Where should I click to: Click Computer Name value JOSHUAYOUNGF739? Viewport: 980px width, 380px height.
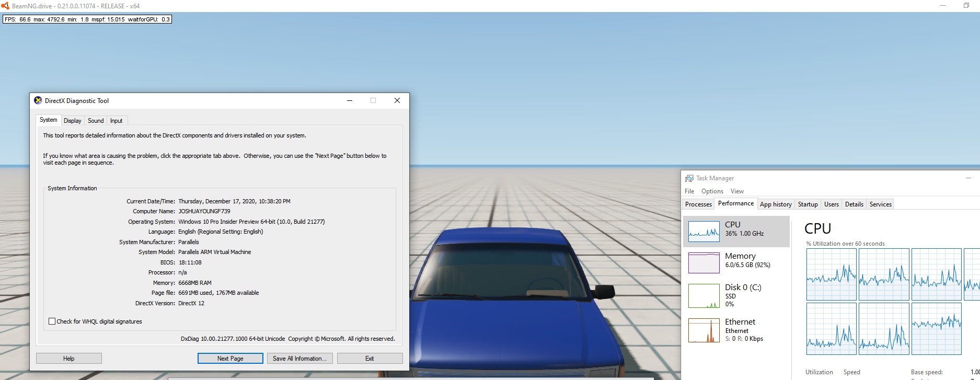tap(204, 211)
